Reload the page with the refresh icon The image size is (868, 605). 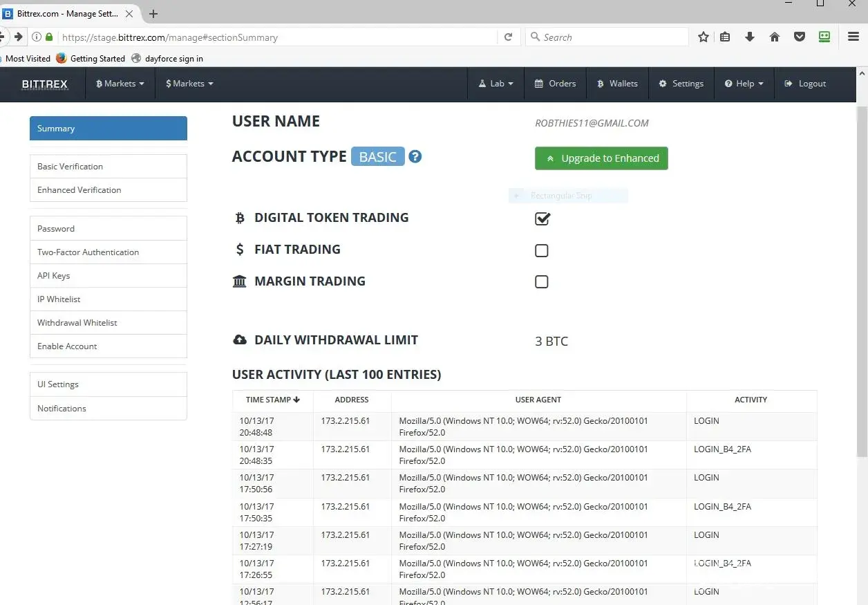508,37
